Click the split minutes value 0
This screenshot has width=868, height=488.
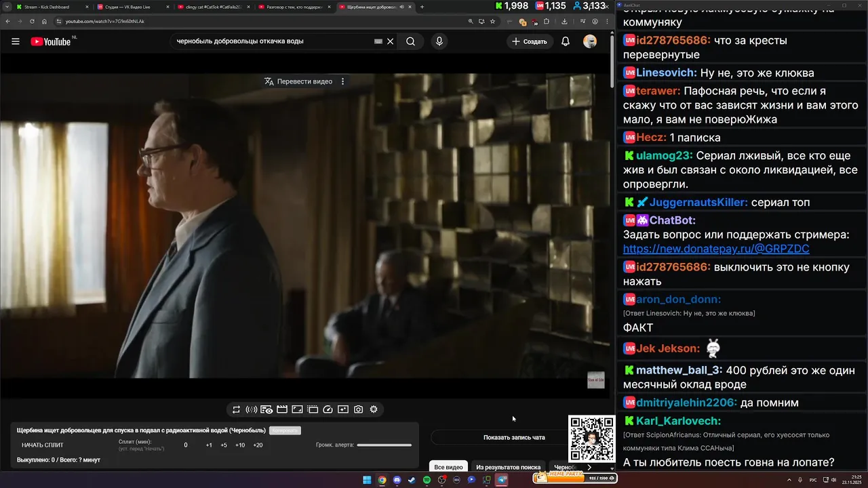(186, 445)
